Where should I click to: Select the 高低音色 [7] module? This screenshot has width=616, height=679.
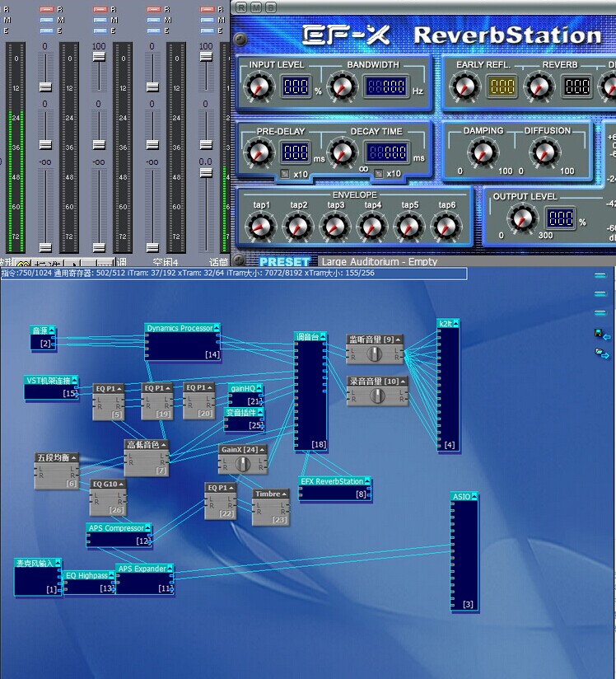[x=147, y=458]
